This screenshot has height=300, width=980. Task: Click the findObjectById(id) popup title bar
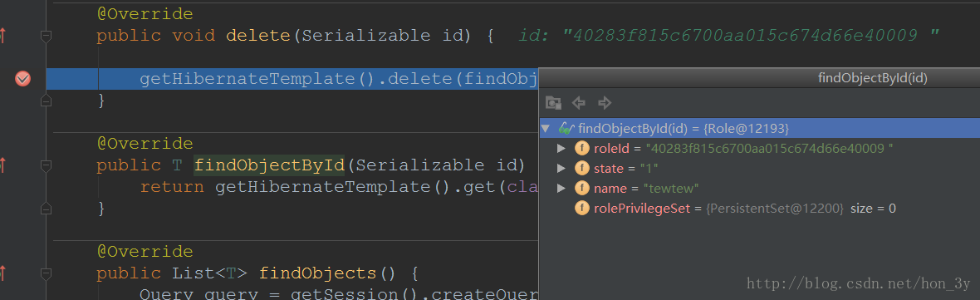759,77
